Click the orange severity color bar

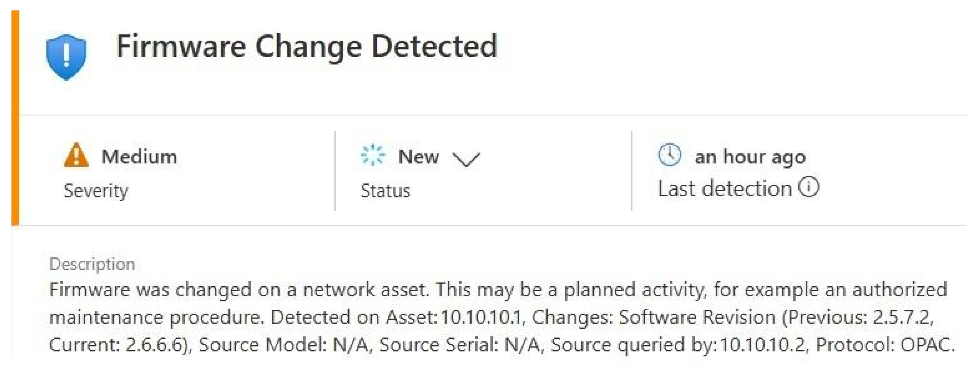point(15,118)
